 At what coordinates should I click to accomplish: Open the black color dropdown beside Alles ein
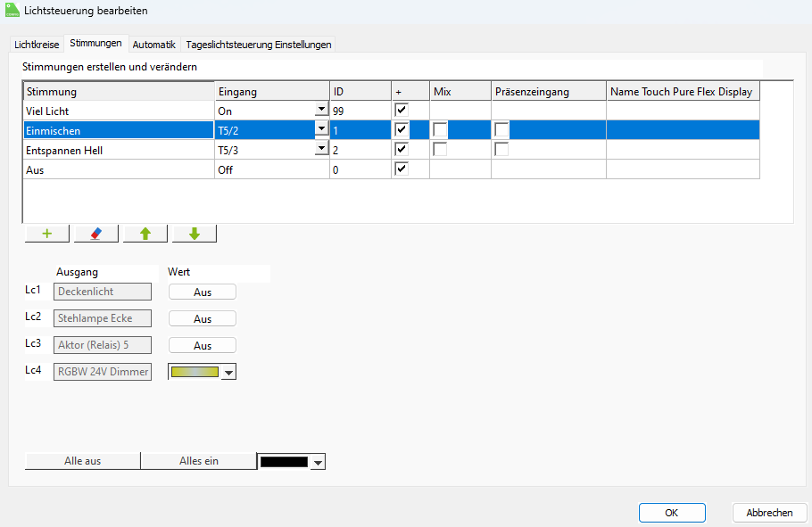point(318,462)
